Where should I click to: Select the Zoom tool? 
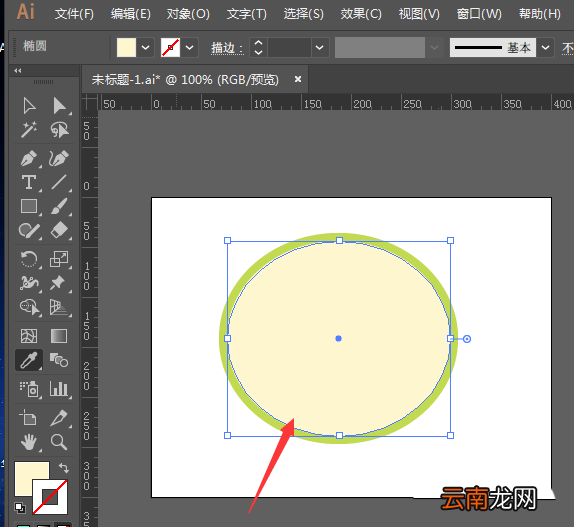pyautogui.click(x=59, y=442)
